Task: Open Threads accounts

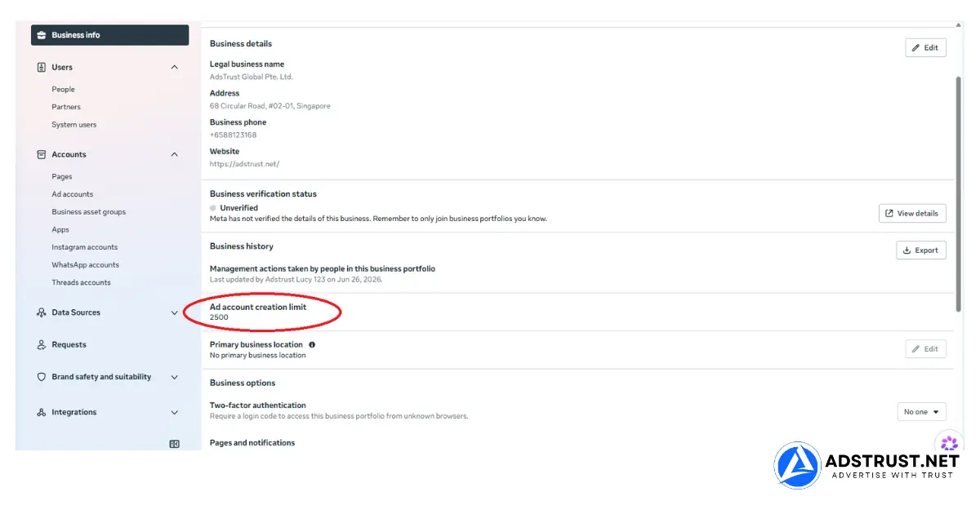Action: coord(81,283)
